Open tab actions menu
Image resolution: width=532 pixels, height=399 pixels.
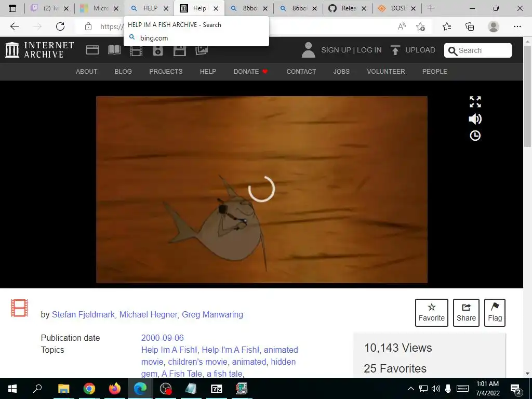[12, 8]
